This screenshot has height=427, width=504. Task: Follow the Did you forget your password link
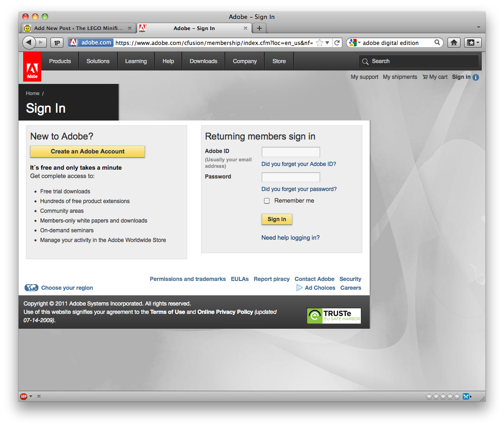[x=299, y=189]
